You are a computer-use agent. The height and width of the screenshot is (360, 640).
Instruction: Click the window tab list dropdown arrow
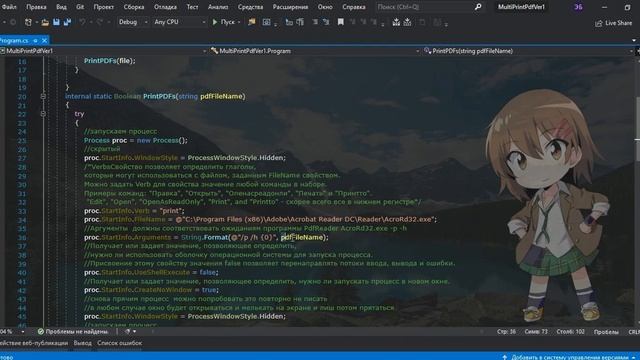(x=634, y=40)
